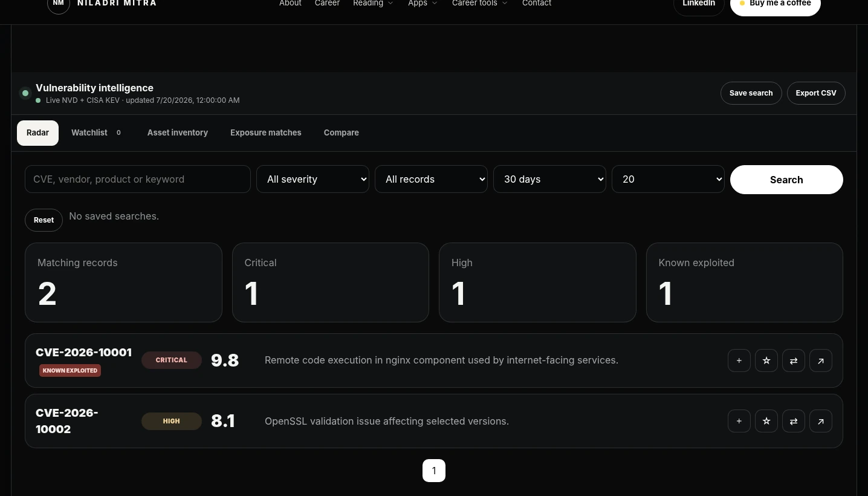Click the Critical stat card
Screen dimensions: 868x496
[x=331, y=282]
